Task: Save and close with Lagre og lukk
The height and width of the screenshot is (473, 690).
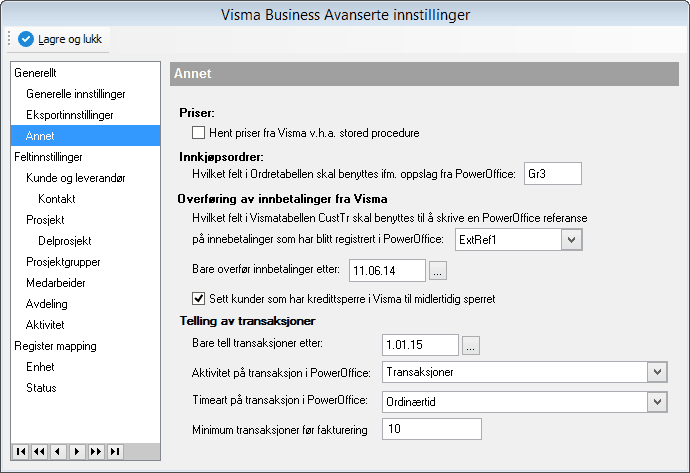Action: click(60, 39)
